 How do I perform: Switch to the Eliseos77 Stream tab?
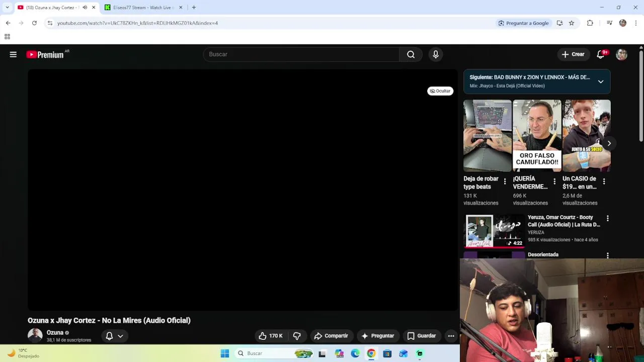tap(143, 8)
